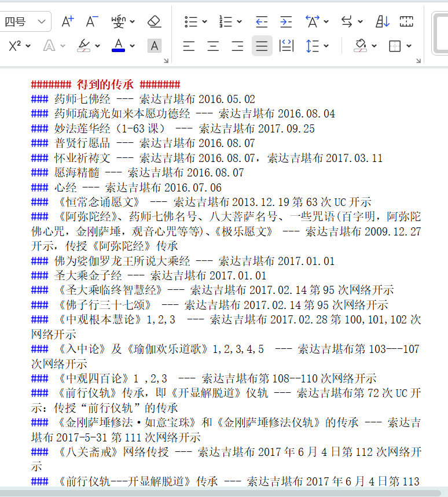448x497 pixels.
Task: Decrease paragraph indent
Action: pyautogui.click(x=262, y=21)
